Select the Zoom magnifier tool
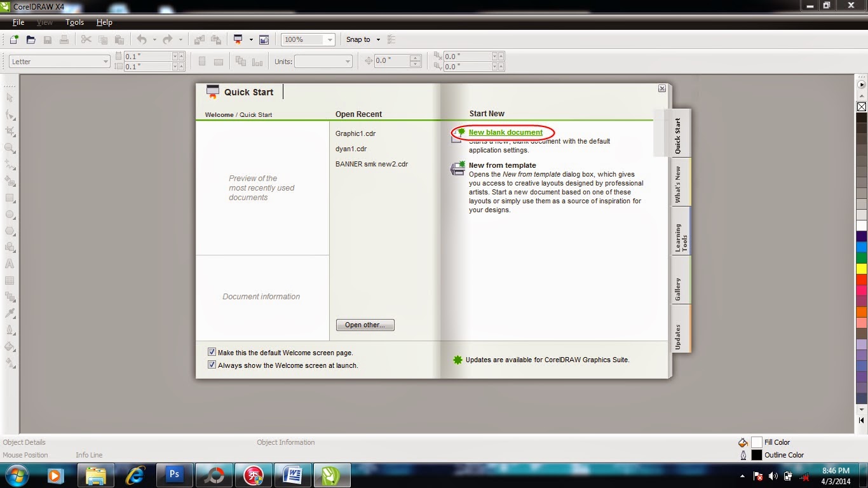The image size is (868, 488). click(10, 147)
